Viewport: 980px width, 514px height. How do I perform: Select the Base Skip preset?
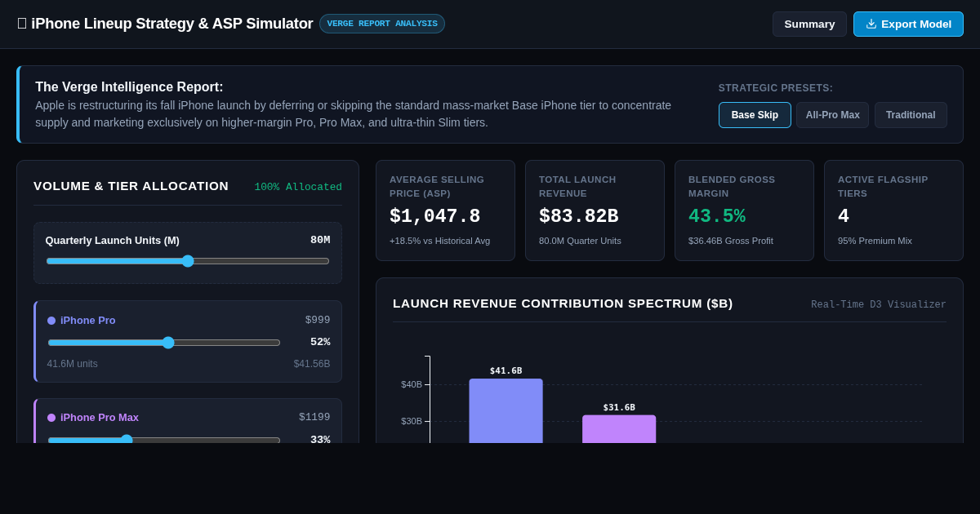[755, 115]
